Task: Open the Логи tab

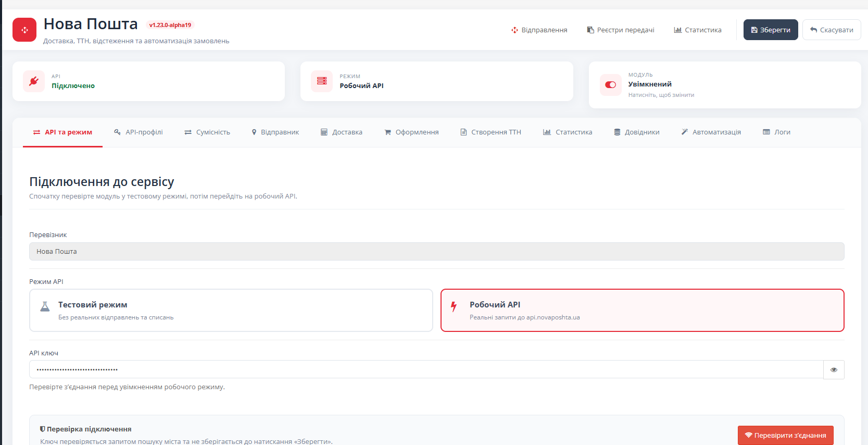Action: (x=777, y=132)
